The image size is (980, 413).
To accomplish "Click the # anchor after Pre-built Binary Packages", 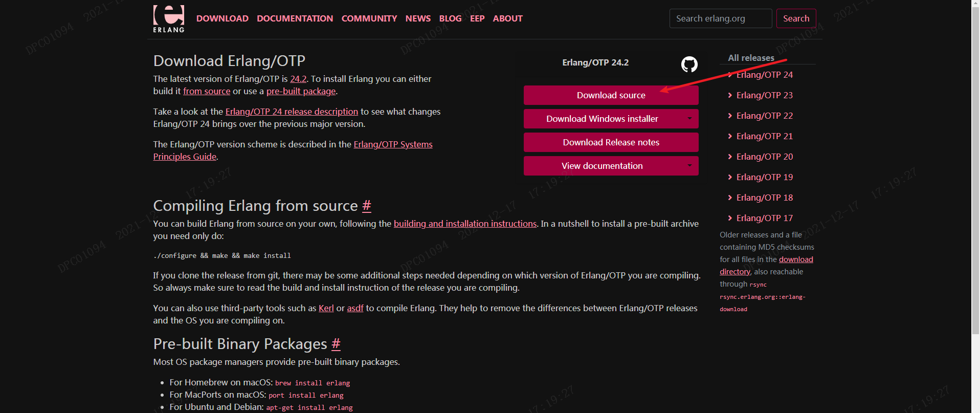I will 336,344.
